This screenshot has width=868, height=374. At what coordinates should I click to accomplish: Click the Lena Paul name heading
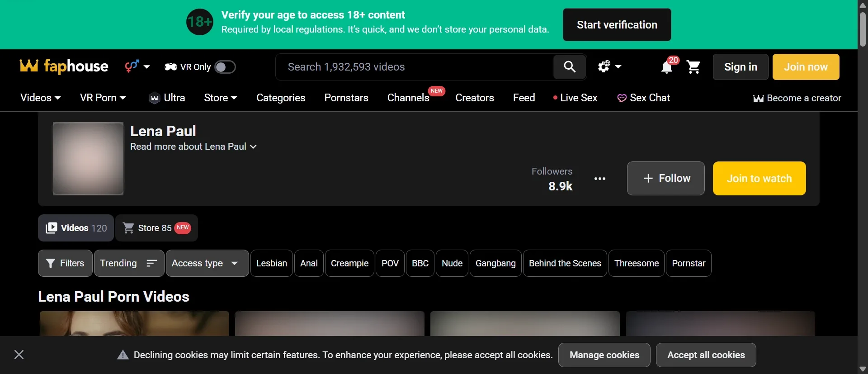pos(163,131)
